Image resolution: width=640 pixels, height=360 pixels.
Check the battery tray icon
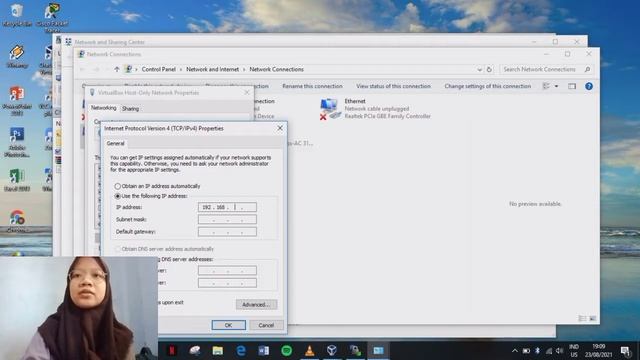(526, 351)
